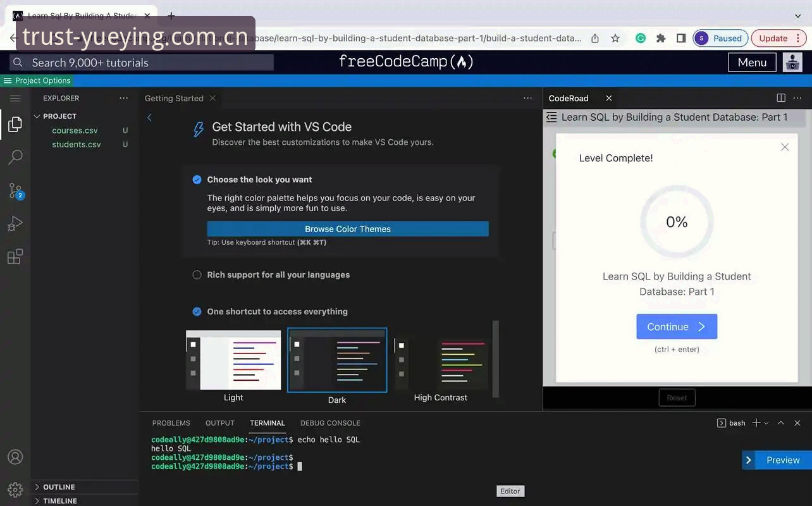The height and width of the screenshot is (506, 812).
Task: Open the Search view icon
Action: click(15, 157)
